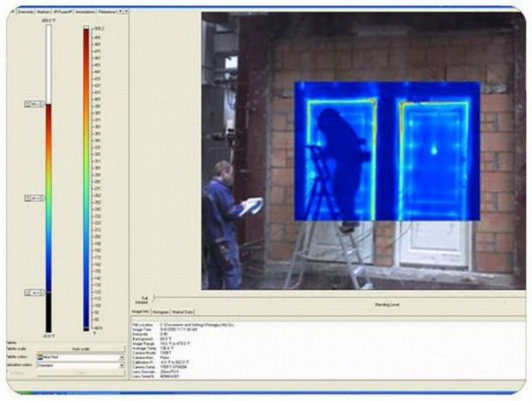532x401 pixels.
Task: Select the Image Info tab
Action: [x=141, y=313]
